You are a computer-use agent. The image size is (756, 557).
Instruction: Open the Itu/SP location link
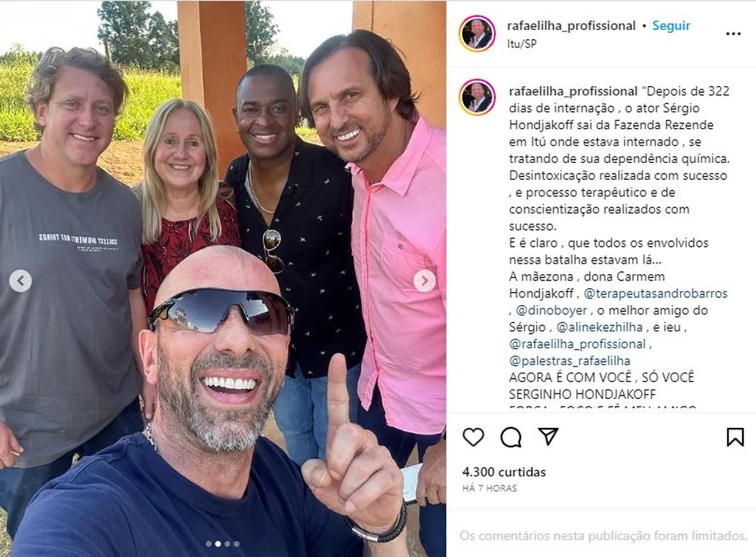tap(522, 43)
